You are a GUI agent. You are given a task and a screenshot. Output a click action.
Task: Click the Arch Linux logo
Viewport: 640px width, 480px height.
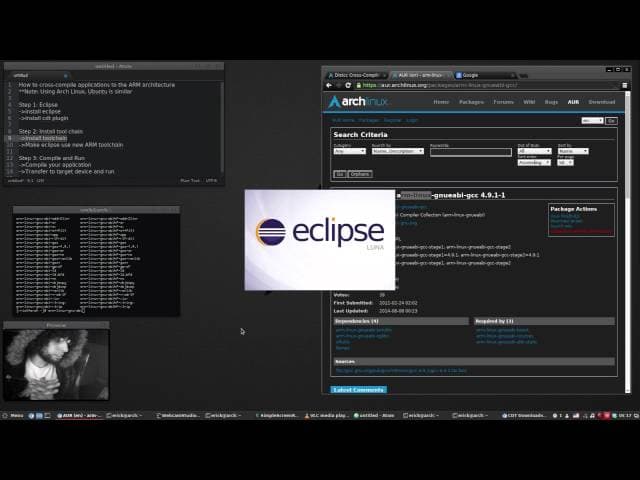click(x=358, y=101)
